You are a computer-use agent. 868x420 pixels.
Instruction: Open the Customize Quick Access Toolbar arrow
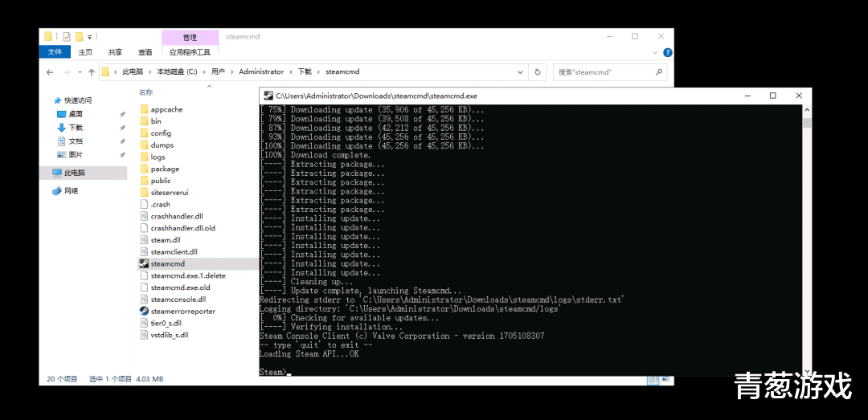(x=90, y=37)
